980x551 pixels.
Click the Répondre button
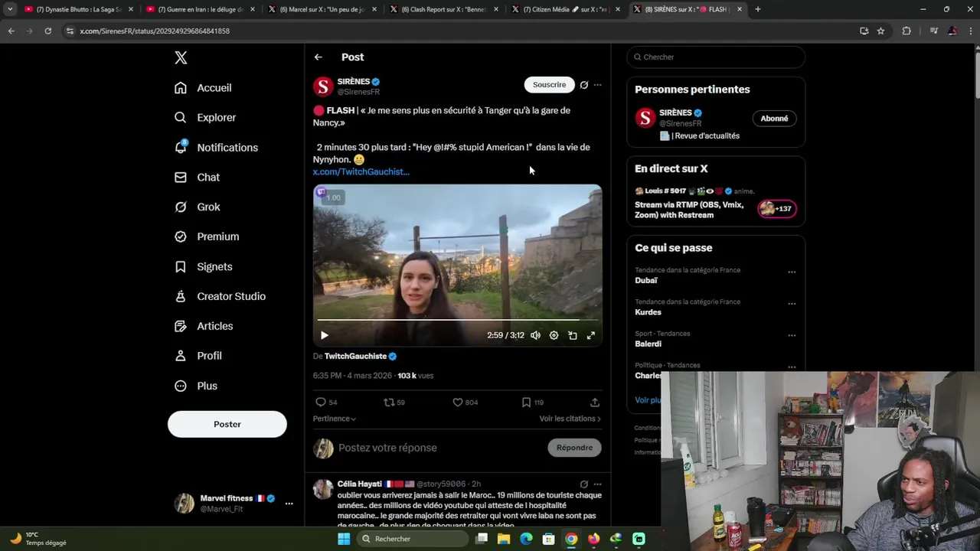coord(574,448)
